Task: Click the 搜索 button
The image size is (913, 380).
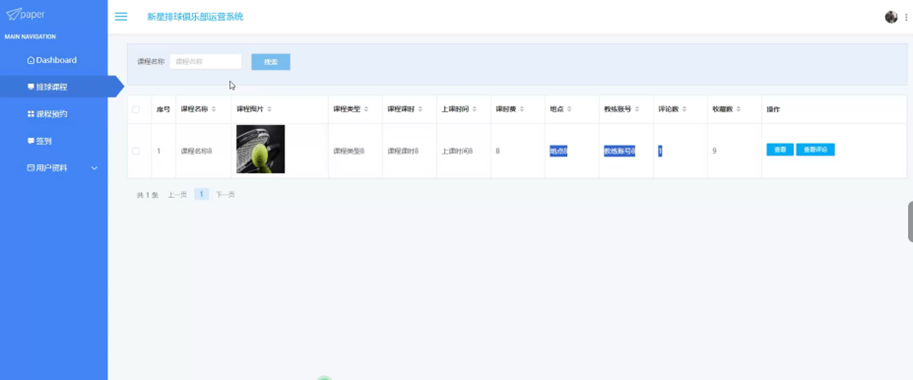Action: click(x=271, y=62)
